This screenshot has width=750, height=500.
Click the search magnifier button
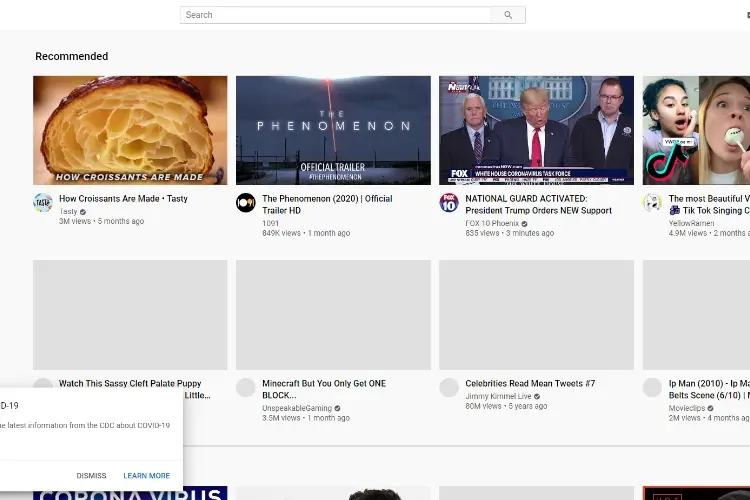(x=508, y=15)
